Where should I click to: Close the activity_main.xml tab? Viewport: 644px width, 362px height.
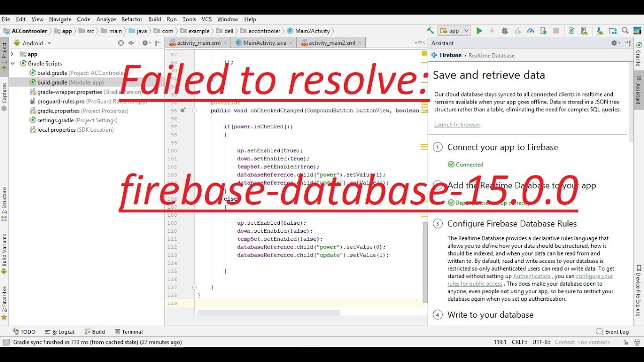[x=226, y=43]
